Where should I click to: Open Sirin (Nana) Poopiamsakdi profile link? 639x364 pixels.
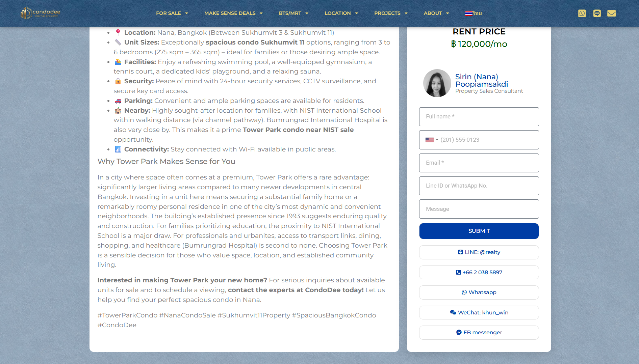[x=481, y=80]
